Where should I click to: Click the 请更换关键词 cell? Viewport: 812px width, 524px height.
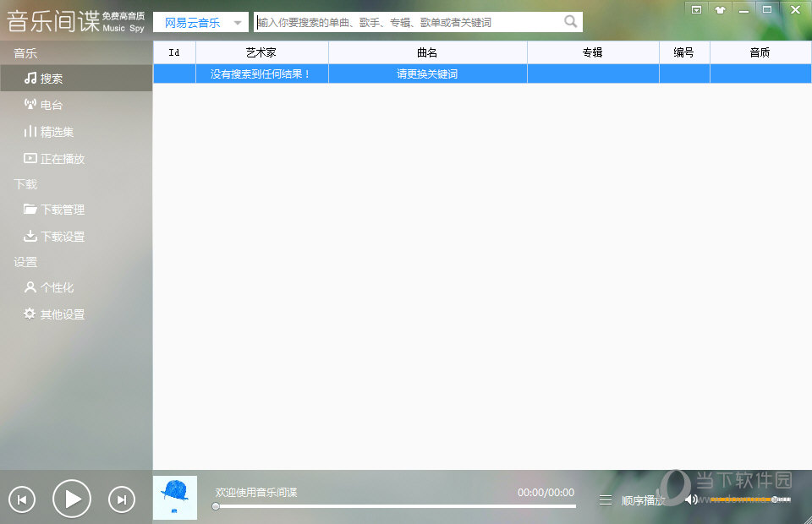428,74
